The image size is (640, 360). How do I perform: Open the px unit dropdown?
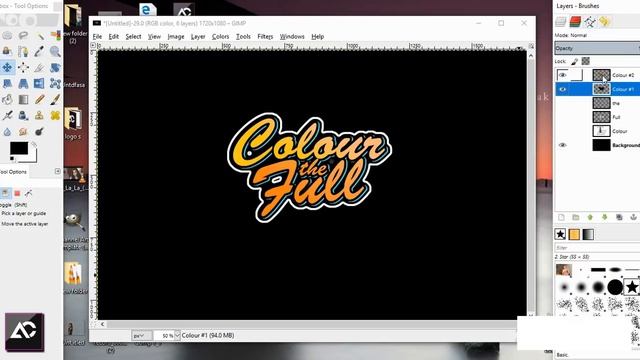142,336
